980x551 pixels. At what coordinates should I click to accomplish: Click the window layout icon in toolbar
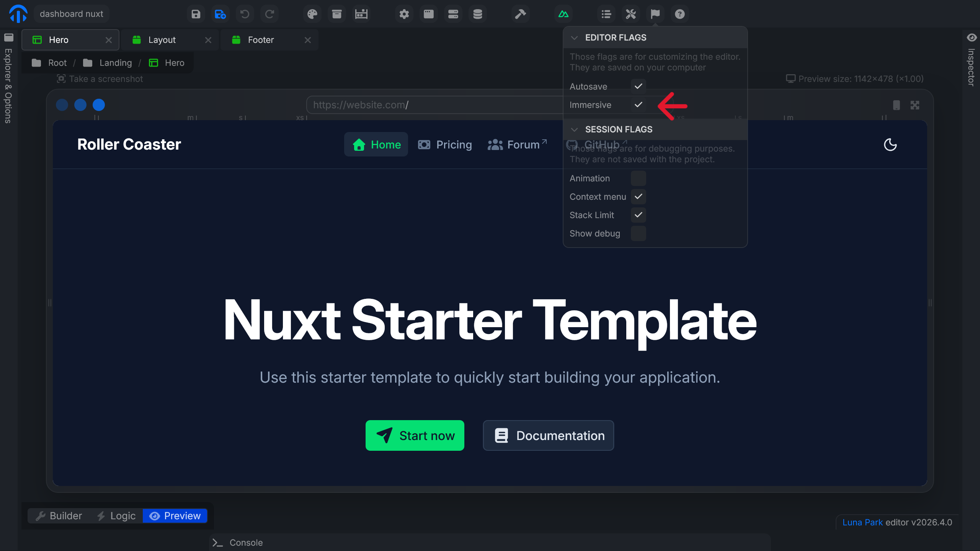[429, 14]
